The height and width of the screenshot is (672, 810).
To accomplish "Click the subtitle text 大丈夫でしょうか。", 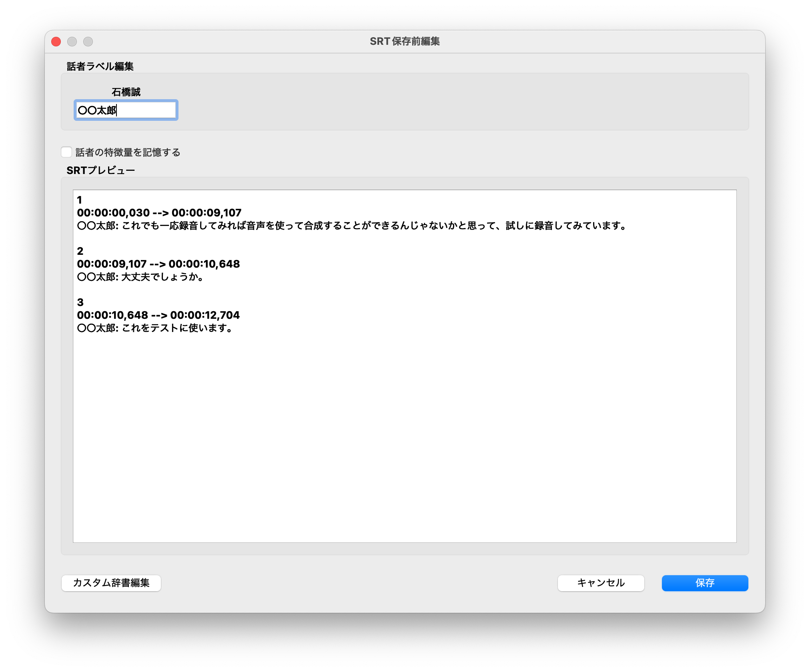I will point(162,277).
